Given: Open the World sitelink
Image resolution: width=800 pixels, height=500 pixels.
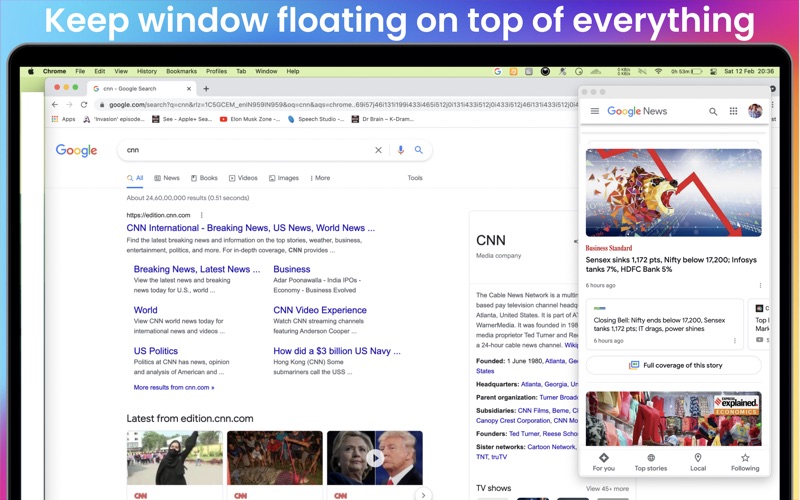Looking at the screenshot, I should 145,310.
